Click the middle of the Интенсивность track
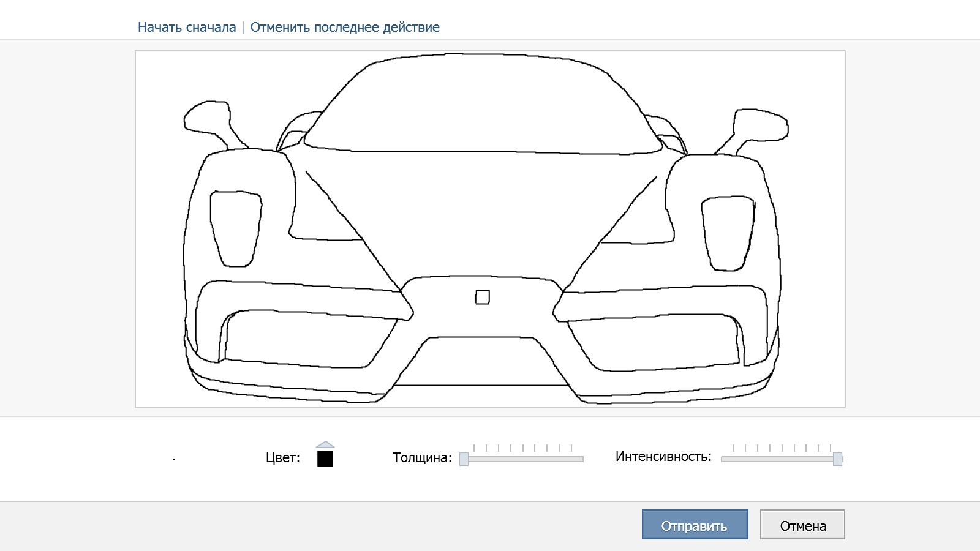 (x=782, y=459)
